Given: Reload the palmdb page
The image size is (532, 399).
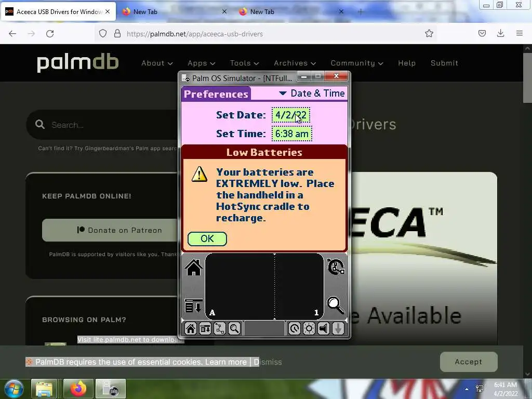Looking at the screenshot, I should click(50, 34).
